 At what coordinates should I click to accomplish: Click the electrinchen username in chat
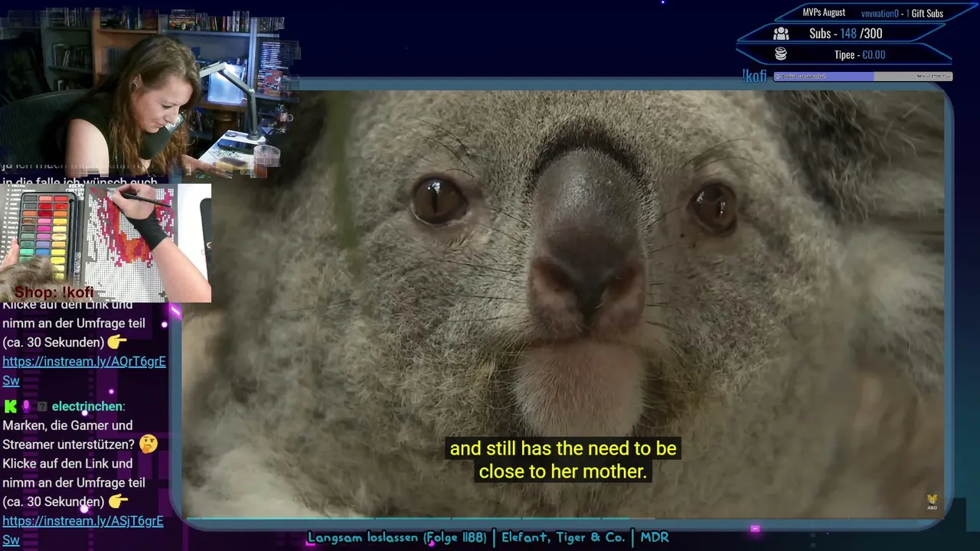87,406
